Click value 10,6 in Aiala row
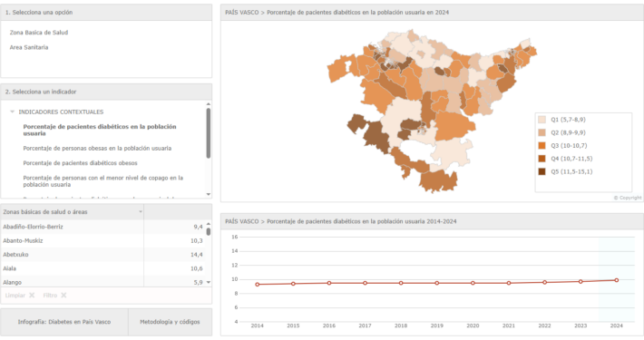Image resolution: width=644 pixels, height=340 pixels. [x=196, y=268]
